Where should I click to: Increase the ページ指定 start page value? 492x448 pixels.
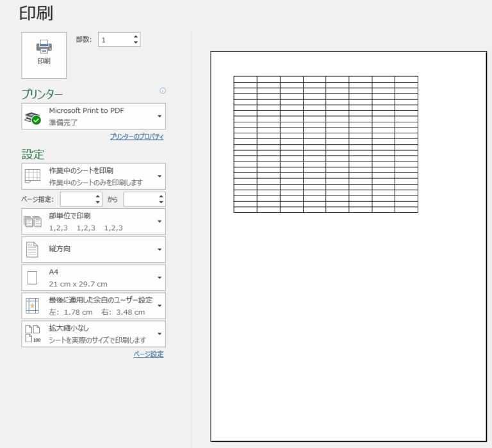tap(98, 196)
